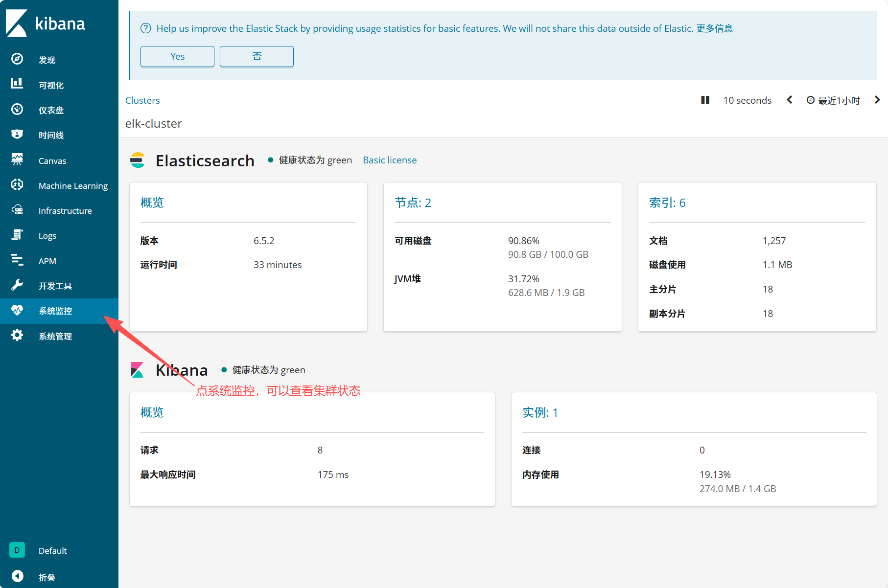
Task: Open the Infrastructure icon
Action: 17,210
